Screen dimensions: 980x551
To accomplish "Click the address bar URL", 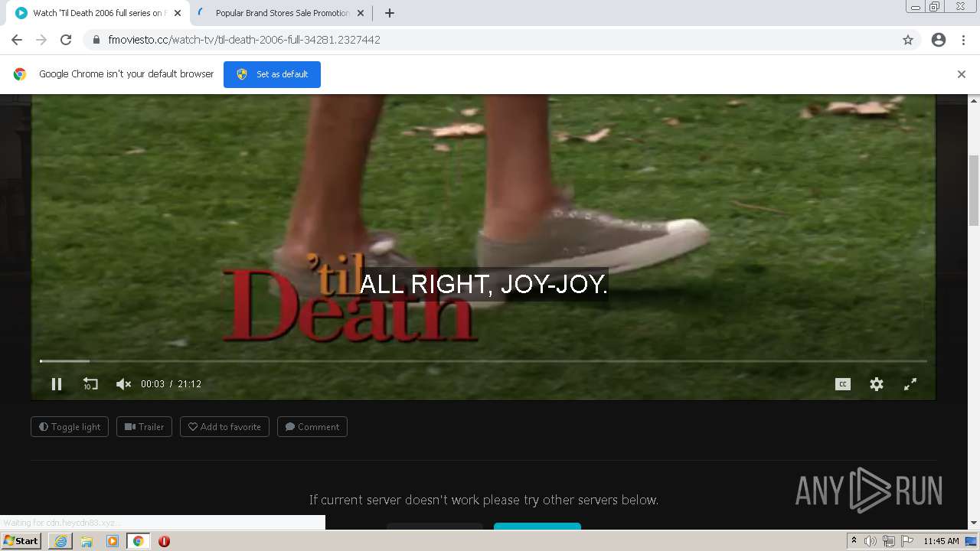I will [244, 40].
